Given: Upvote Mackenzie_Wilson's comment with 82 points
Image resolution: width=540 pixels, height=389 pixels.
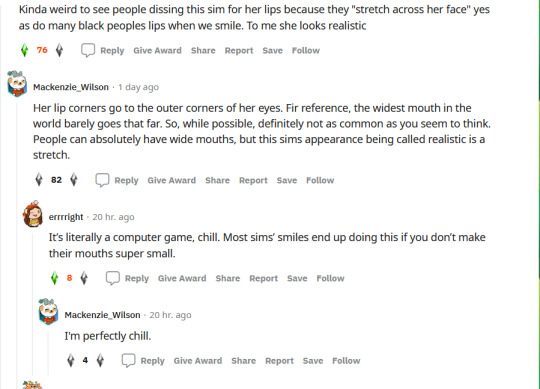Looking at the screenshot, I should [x=39, y=180].
